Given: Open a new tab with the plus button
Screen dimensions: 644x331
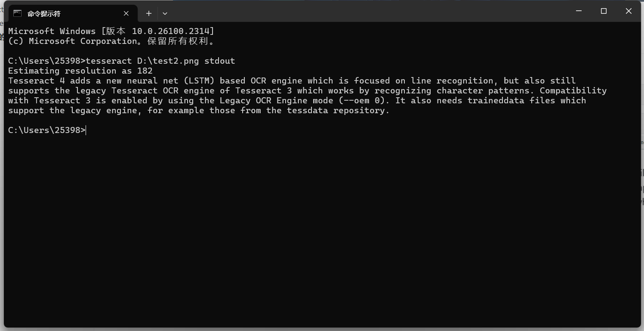Looking at the screenshot, I should click(149, 13).
